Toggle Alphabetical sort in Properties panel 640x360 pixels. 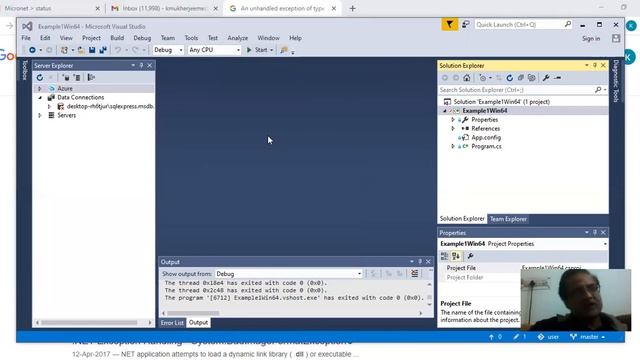click(456, 256)
